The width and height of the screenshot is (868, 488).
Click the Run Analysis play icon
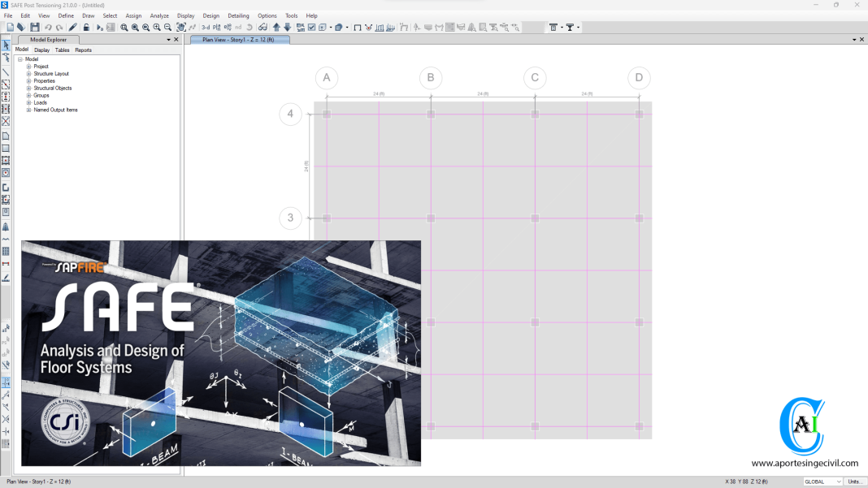click(x=99, y=28)
